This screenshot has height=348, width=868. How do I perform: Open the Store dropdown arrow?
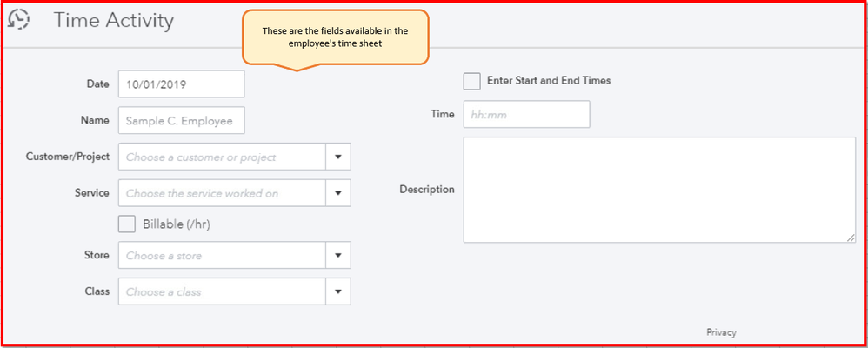point(338,256)
